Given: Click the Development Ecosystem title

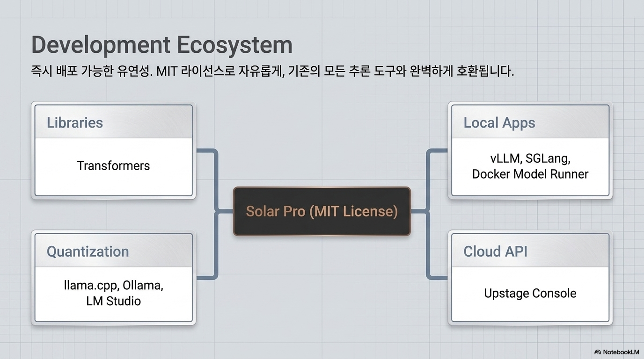Looking at the screenshot, I should click(161, 46).
